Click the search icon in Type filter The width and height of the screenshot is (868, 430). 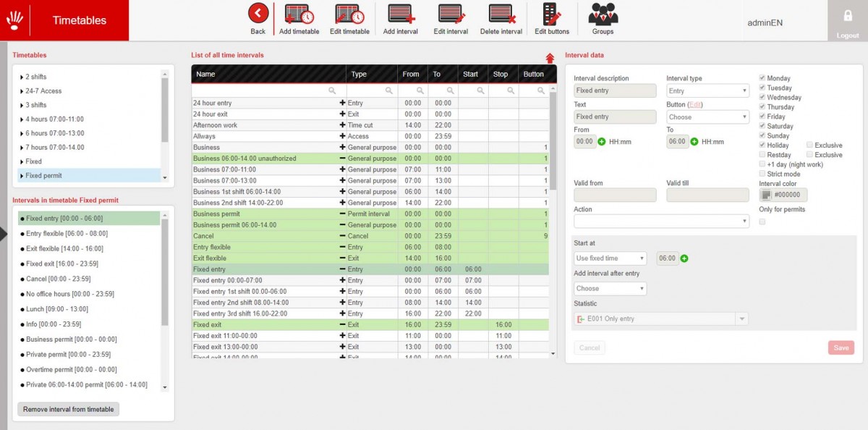(388, 91)
